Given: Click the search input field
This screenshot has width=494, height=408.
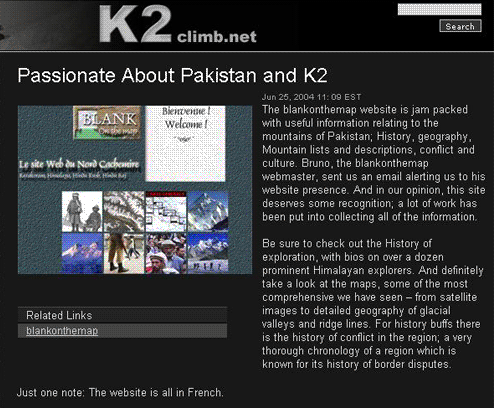Looking at the screenshot, I should coord(439,9).
